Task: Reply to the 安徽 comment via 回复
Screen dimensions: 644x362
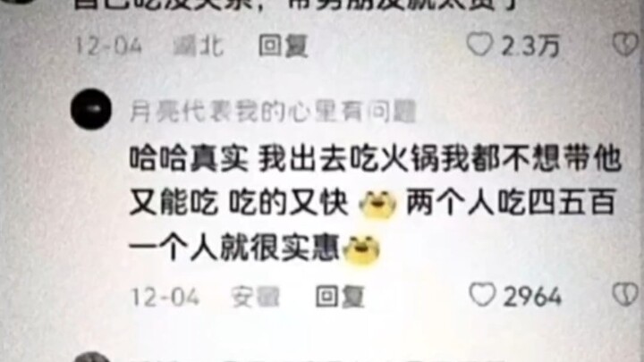Action: [340, 296]
